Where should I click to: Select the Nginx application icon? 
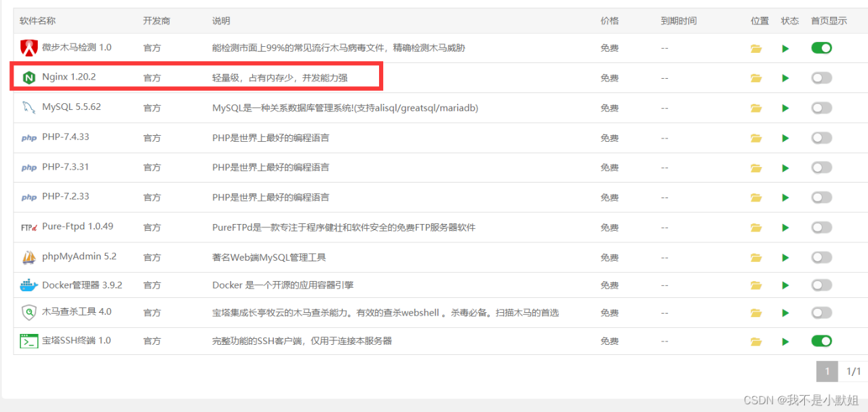28,77
